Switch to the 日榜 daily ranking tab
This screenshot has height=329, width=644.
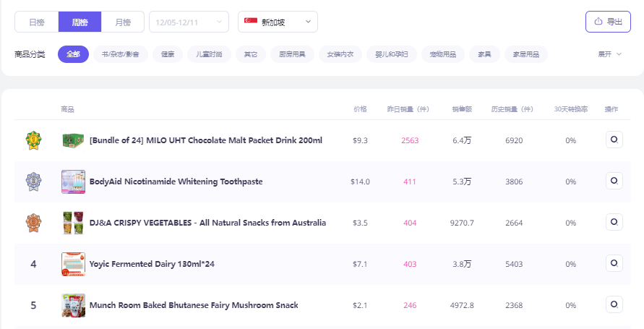[x=37, y=22]
